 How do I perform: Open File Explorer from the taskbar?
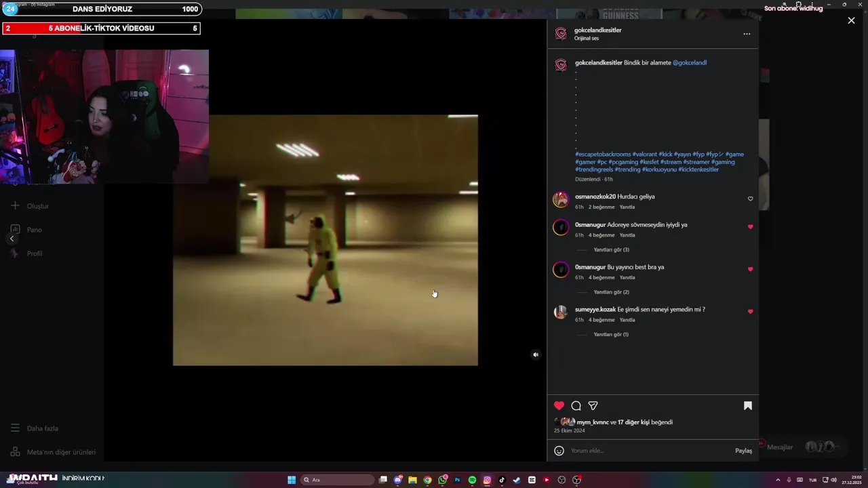click(412, 480)
